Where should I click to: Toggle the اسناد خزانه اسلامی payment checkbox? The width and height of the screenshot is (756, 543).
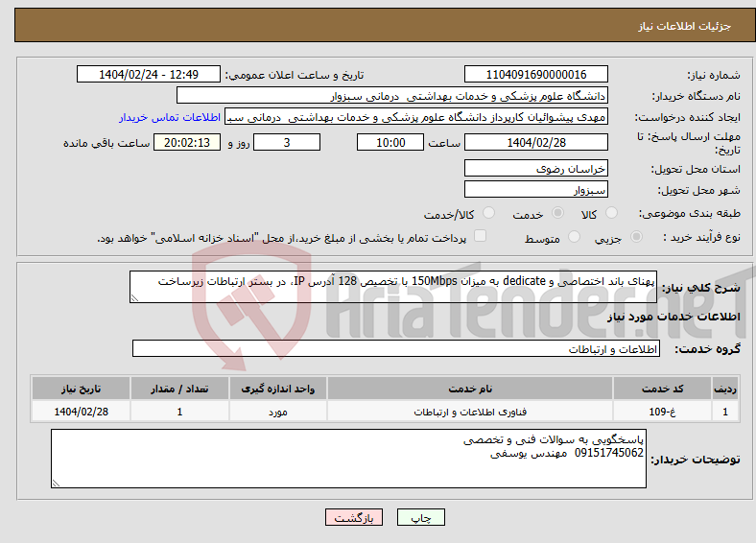(x=481, y=236)
